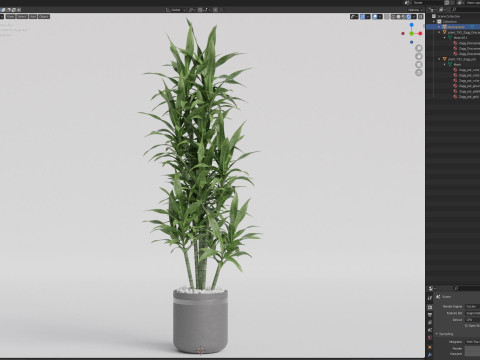Viewport: 480px width, 360px height.
Task: Collapse the Dracaena object tree arrow
Action: (x=439, y=32)
